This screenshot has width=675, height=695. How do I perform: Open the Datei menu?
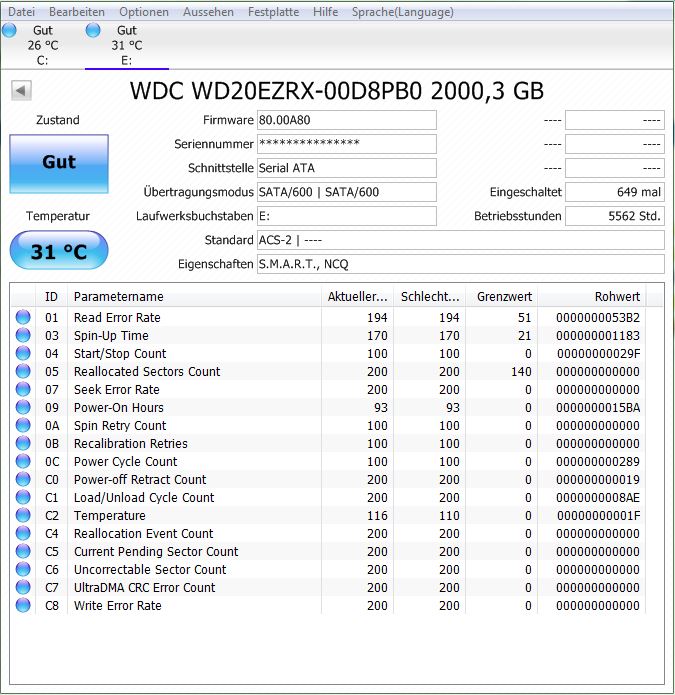coord(21,12)
